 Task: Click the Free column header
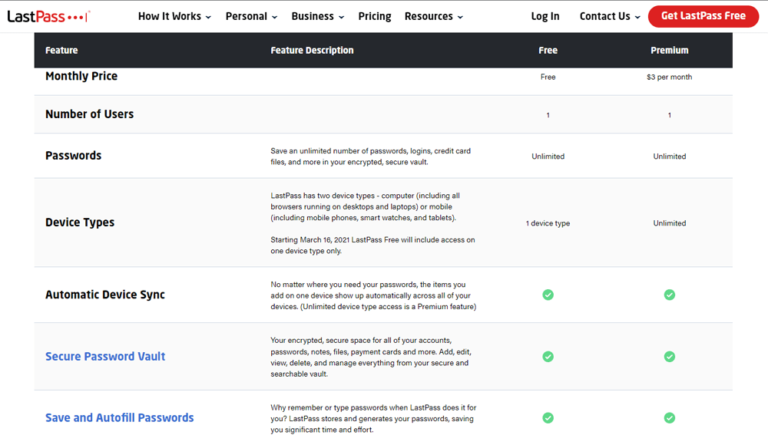[x=548, y=50]
